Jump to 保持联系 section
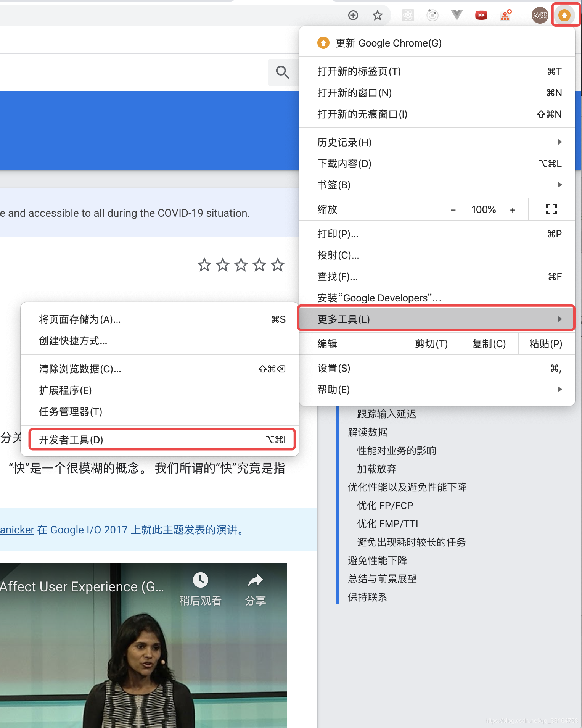582x728 pixels. click(x=368, y=597)
